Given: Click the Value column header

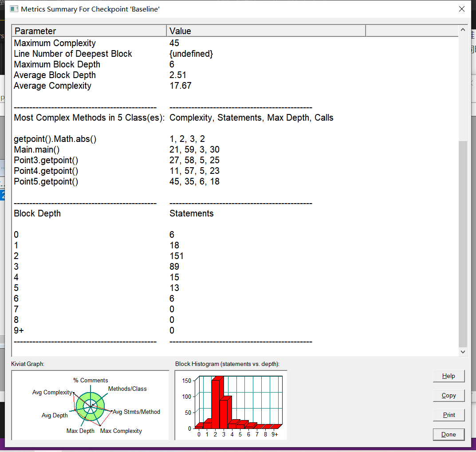Looking at the screenshot, I should pyautogui.click(x=266, y=31).
